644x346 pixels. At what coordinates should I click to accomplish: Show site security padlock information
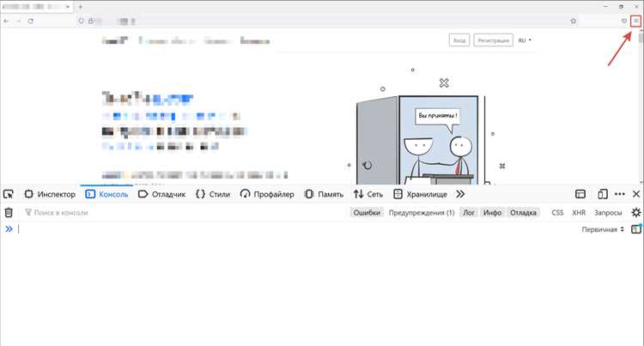pyautogui.click(x=91, y=21)
